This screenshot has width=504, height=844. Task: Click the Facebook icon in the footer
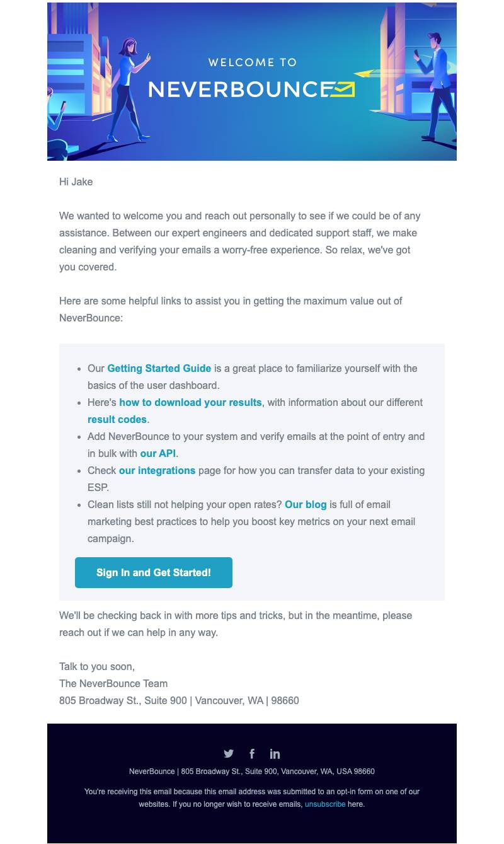(x=252, y=753)
